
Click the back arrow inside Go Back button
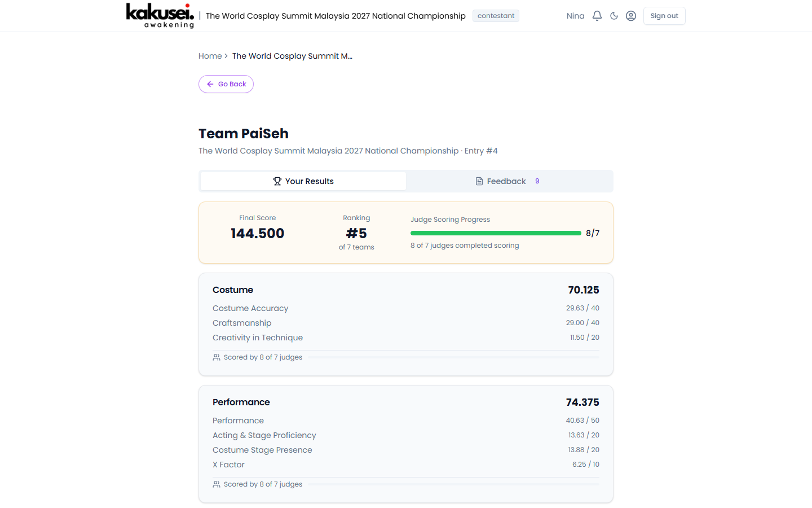tap(210, 84)
